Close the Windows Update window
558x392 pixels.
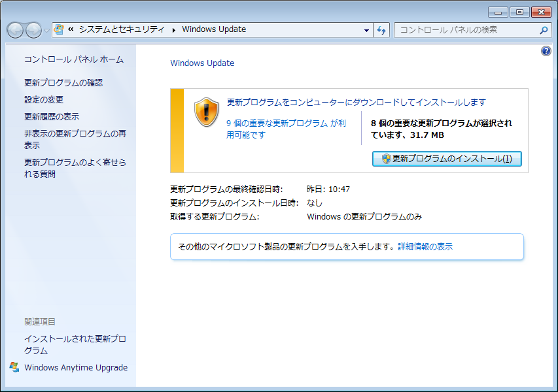541,12
